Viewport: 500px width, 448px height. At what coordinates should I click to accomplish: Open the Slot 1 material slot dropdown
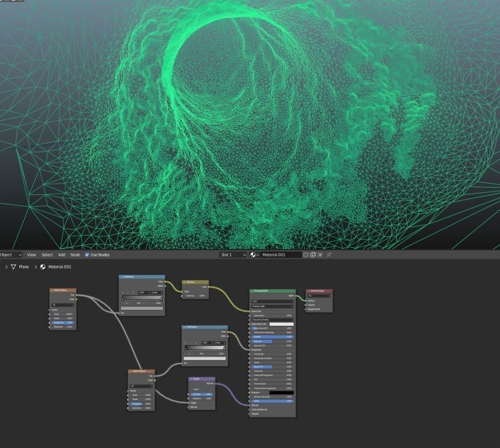[x=233, y=255]
